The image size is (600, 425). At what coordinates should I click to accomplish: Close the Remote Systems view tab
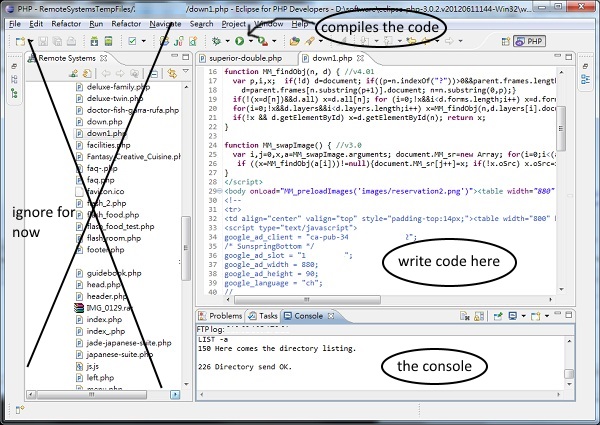[103, 58]
